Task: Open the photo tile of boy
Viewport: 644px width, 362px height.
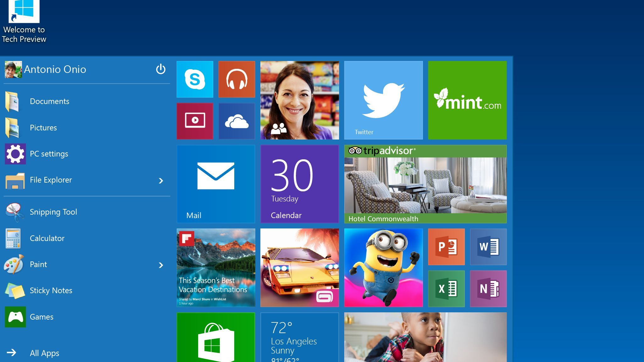Action: 425,337
